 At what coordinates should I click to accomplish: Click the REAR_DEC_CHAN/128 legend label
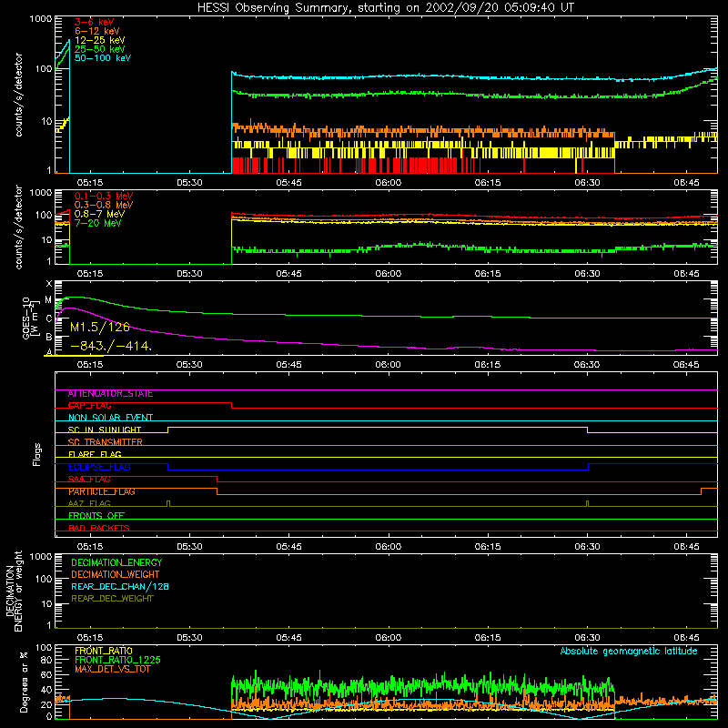pos(120,587)
